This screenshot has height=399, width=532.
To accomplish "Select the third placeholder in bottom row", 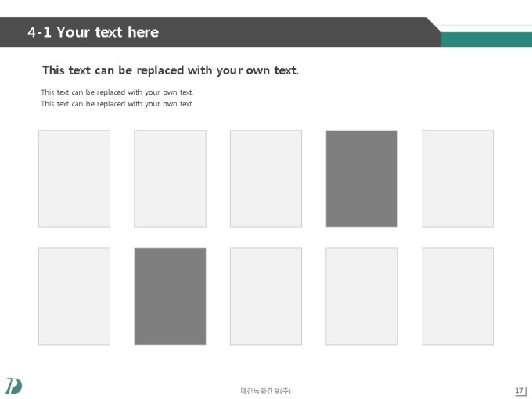I will pyautogui.click(x=266, y=297).
